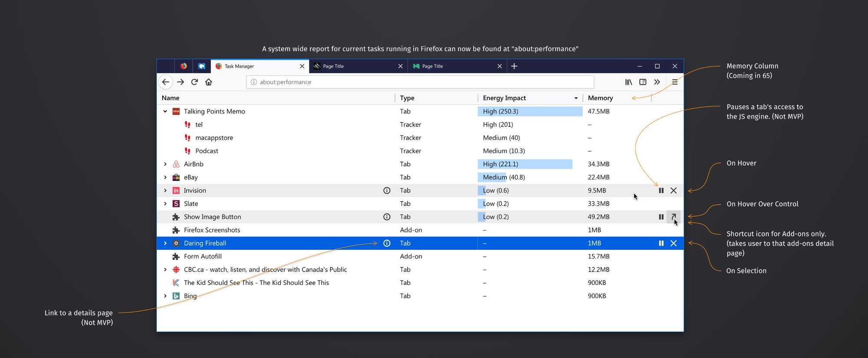Click the tel tracker footprint icon
The width and height of the screenshot is (868, 358).
click(x=187, y=125)
